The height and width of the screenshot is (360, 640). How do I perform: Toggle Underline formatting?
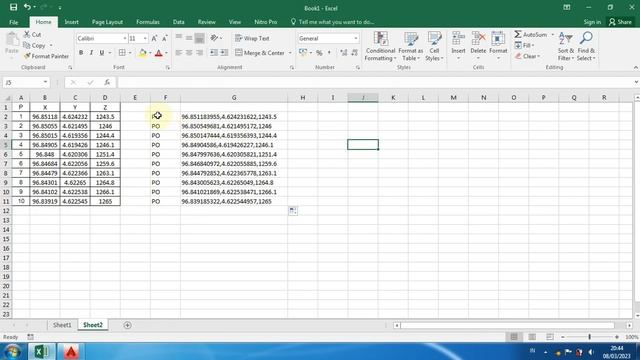[102, 53]
